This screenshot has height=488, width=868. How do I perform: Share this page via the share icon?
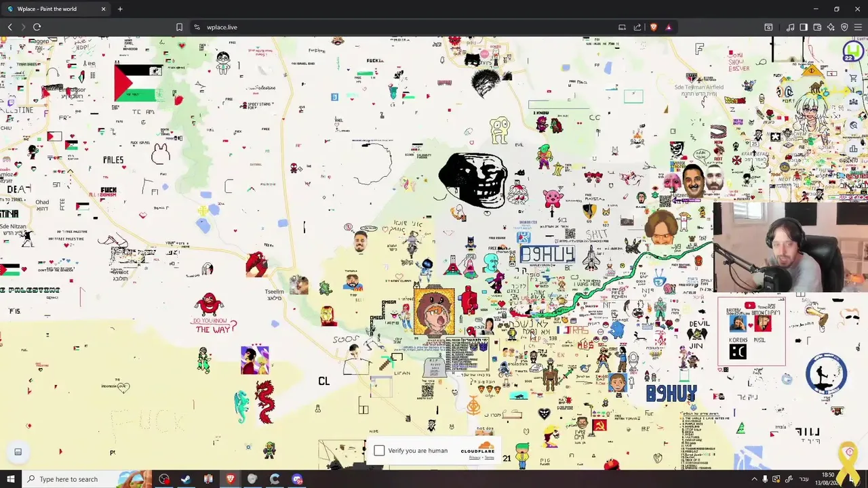(637, 27)
